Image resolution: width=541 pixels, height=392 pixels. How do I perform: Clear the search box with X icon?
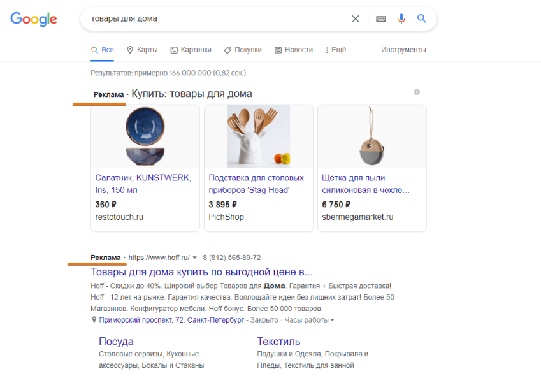click(356, 18)
